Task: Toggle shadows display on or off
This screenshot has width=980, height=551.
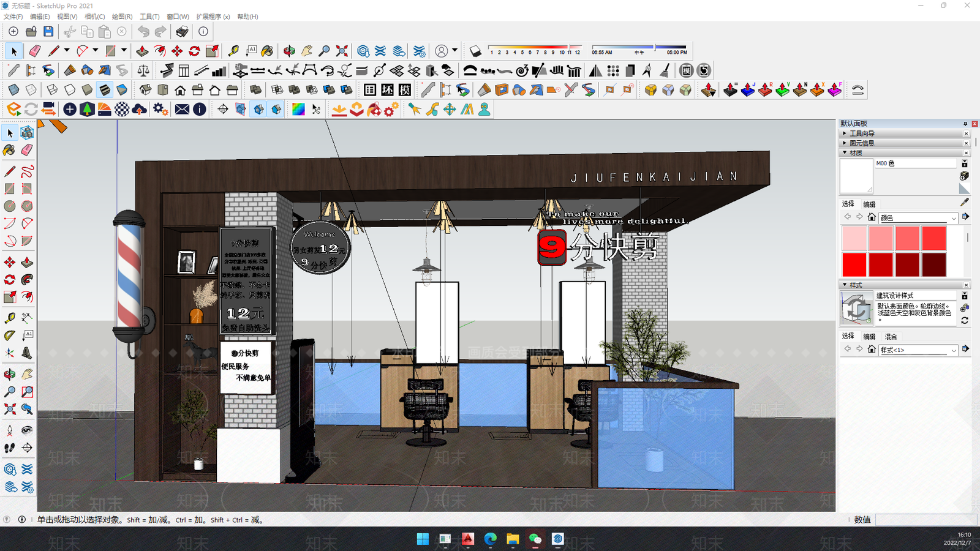Action: (475, 51)
